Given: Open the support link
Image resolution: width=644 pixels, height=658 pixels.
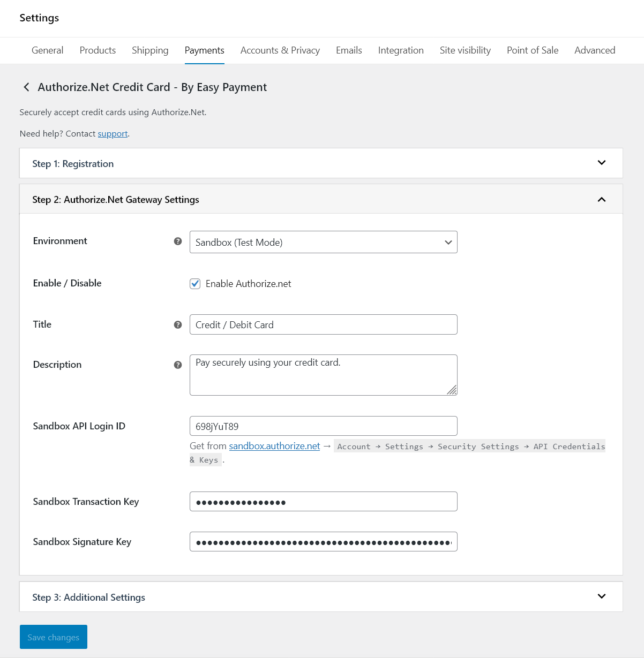Looking at the screenshot, I should click(113, 134).
